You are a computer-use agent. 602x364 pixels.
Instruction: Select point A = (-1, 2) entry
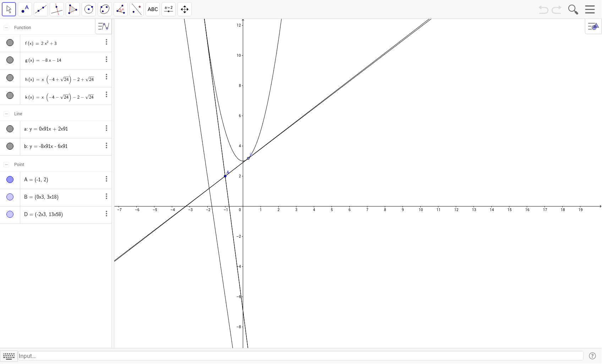pyautogui.click(x=36, y=180)
